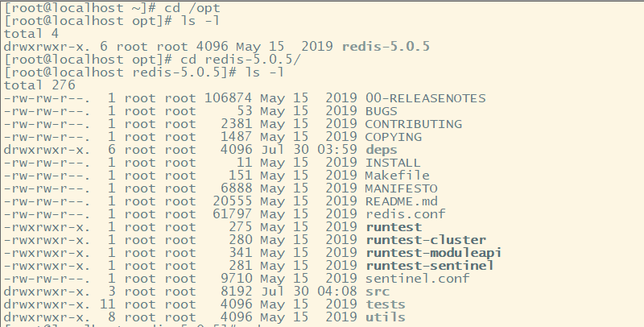The height and width of the screenshot is (327, 644).
Task: Select the size 151 of Makefile
Action: [240, 176]
